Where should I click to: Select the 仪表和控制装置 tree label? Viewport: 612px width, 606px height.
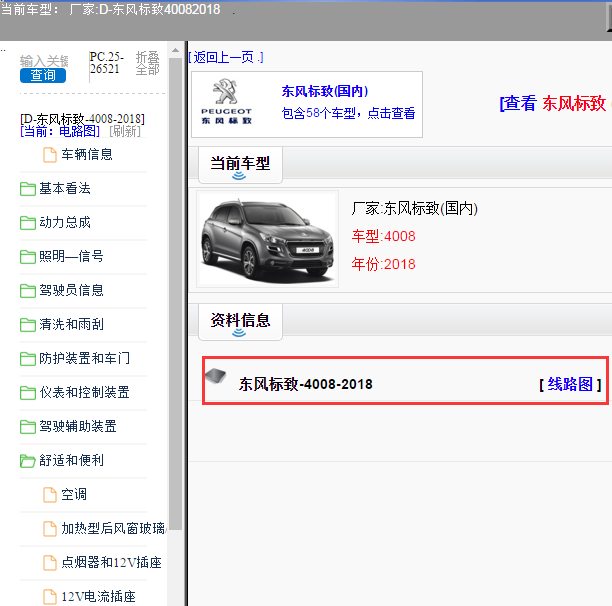pyautogui.click(x=84, y=392)
